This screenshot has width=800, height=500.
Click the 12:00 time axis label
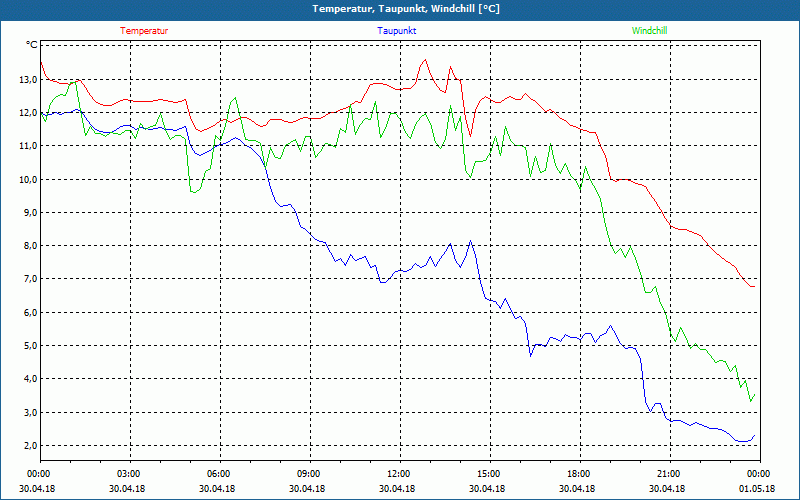pos(397,474)
